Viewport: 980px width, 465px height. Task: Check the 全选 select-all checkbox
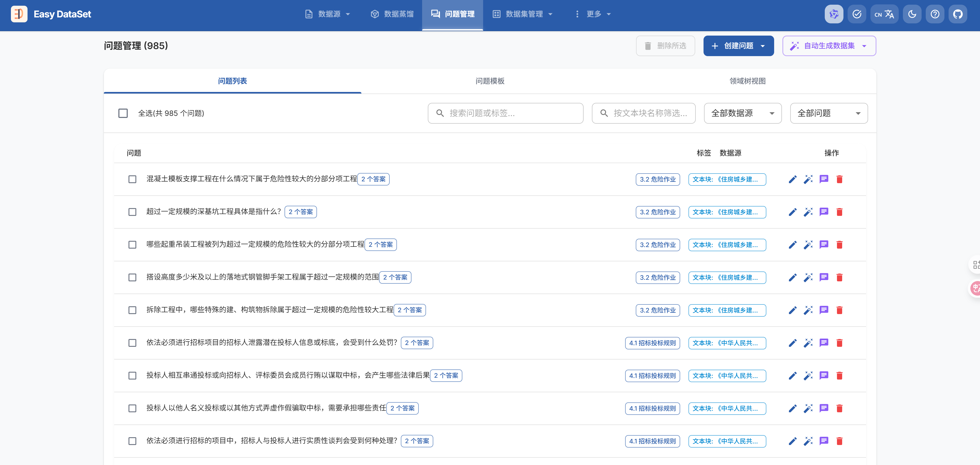(123, 113)
